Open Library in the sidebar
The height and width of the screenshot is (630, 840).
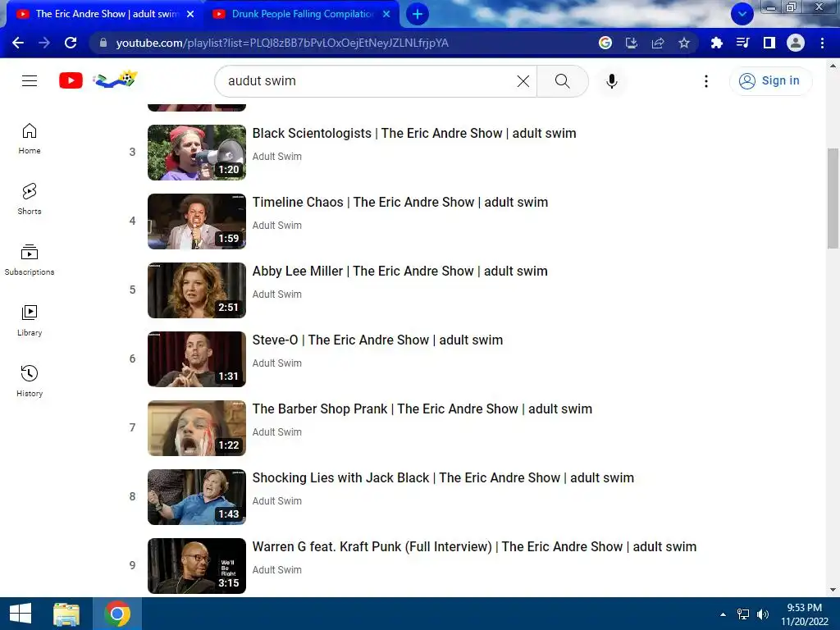click(30, 321)
